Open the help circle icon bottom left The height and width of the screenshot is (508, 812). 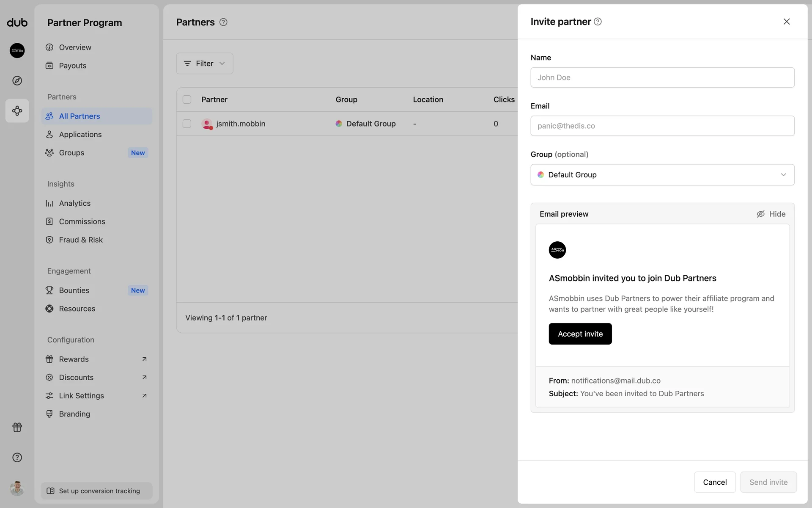tap(17, 457)
